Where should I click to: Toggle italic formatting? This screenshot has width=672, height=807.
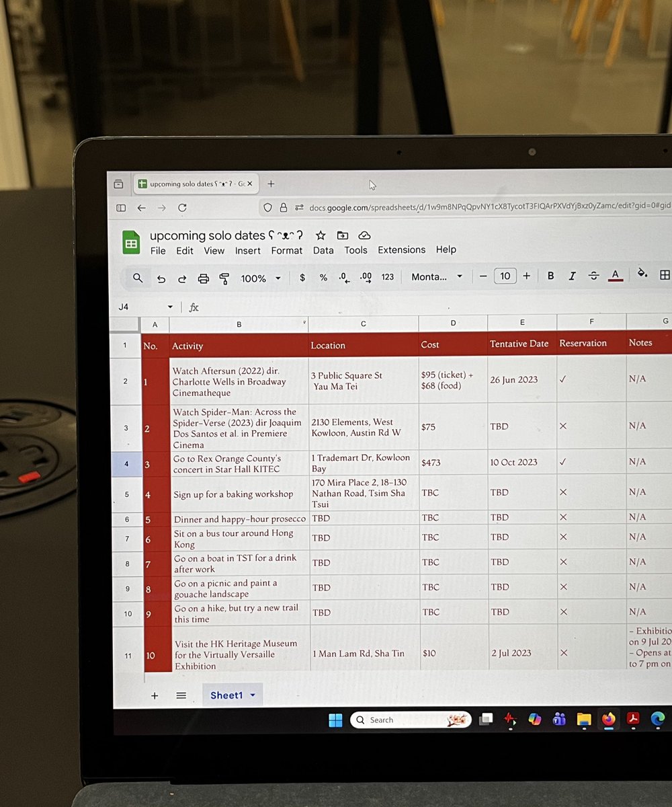572,276
